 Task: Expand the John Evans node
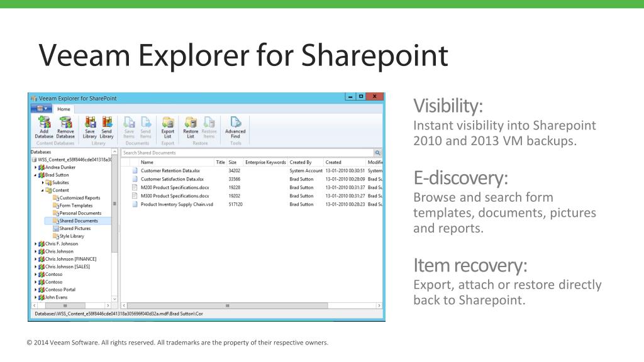click(x=35, y=297)
